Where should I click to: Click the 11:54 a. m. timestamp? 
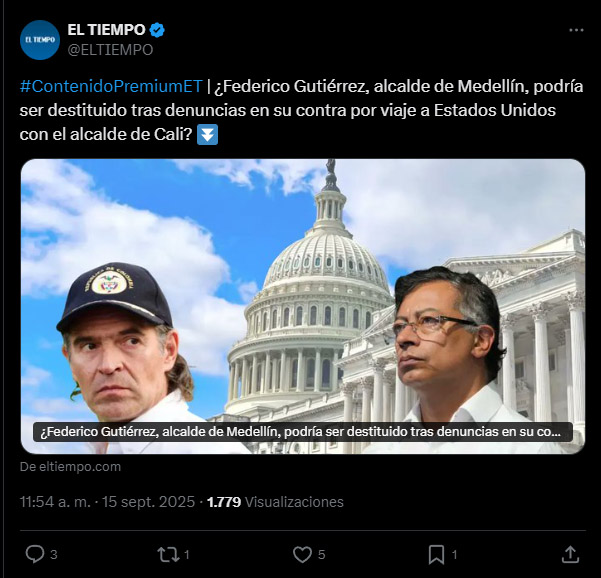click(55, 502)
